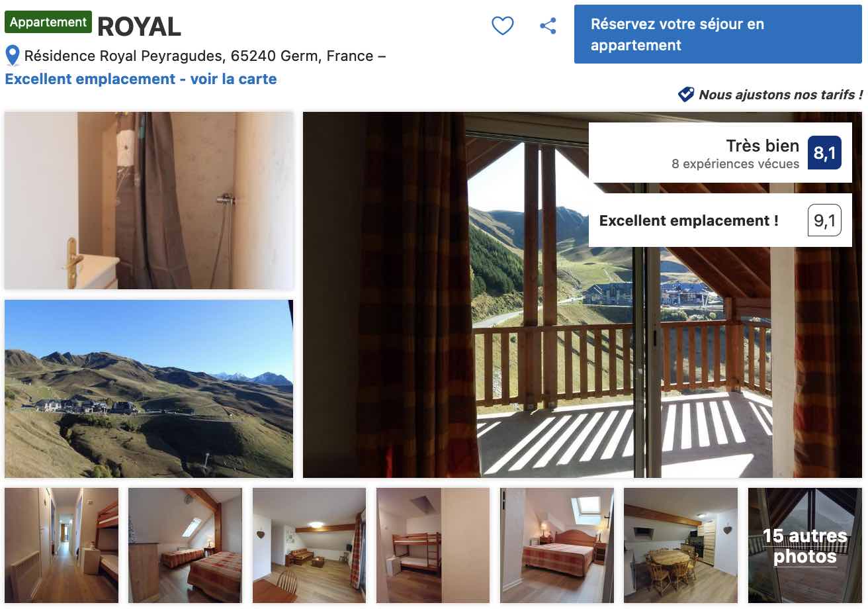Screen dimensions: 868x609
Task: Open the large balcony view photo
Action: pyautogui.click(x=582, y=295)
